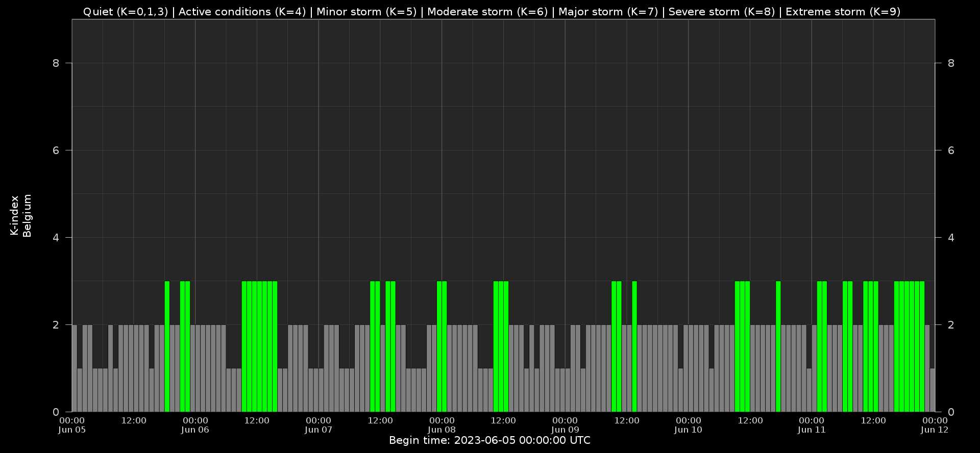Click the Jun 12 marker at the axis end
The height and width of the screenshot is (453, 980).
(x=935, y=425)
